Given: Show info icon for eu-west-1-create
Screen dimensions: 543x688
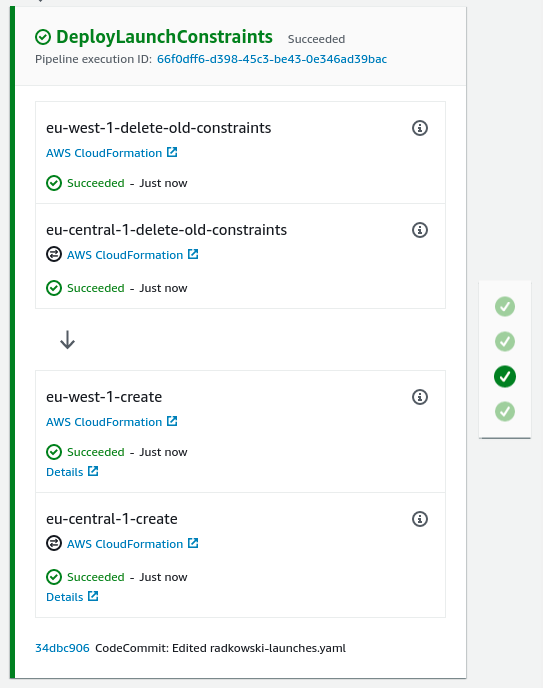Looking at the screenshot, I should coord(420,397).
